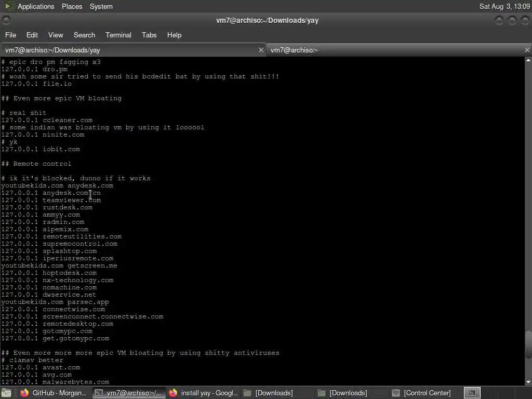Click scrollbar up arrow in terminal
Screen dimensions: 532x399
click(528, 60)
